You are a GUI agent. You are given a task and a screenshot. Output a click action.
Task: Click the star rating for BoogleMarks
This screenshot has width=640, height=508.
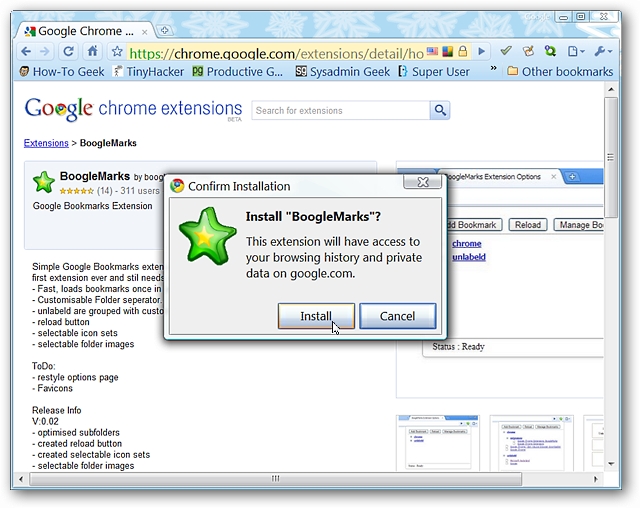[77, 191]
